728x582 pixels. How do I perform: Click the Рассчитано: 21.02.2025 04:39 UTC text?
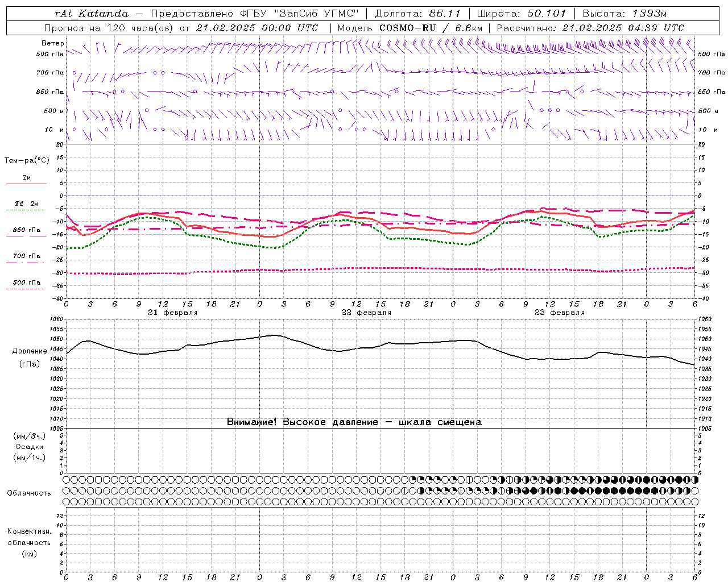(590, 28)
